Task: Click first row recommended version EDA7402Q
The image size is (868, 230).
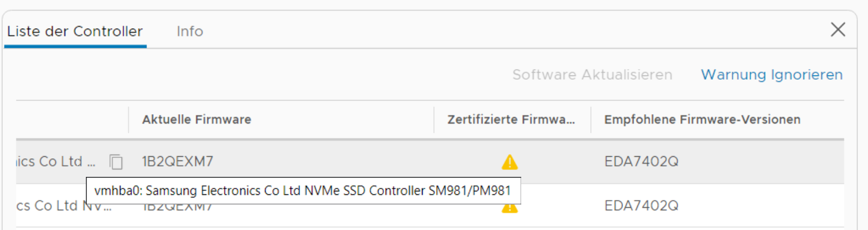Action: point(641,161)
